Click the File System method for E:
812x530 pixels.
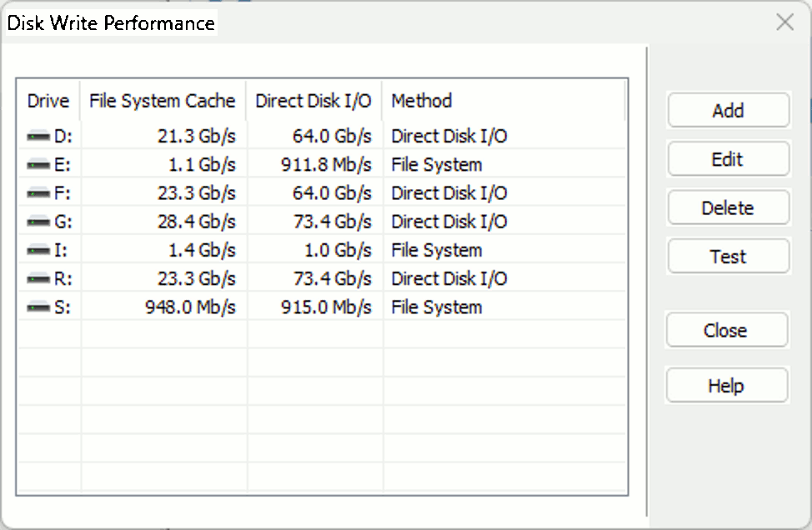[437, 165]
